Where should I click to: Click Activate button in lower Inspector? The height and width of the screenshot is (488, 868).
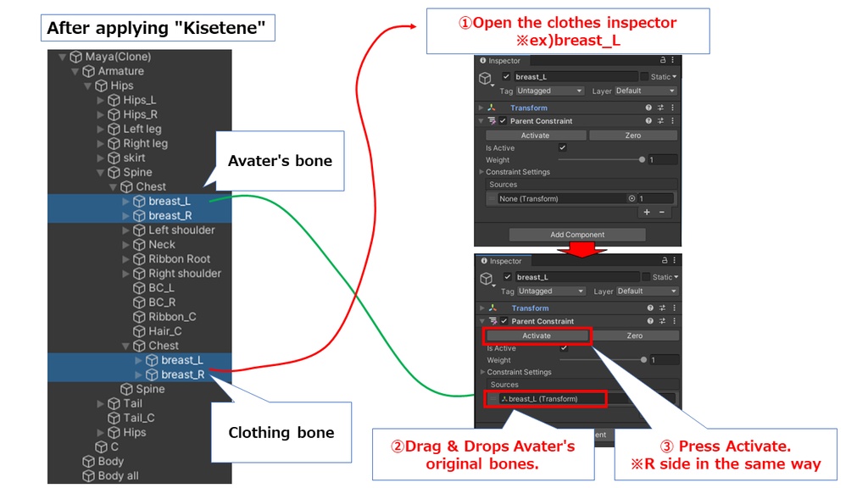(537, 335)
